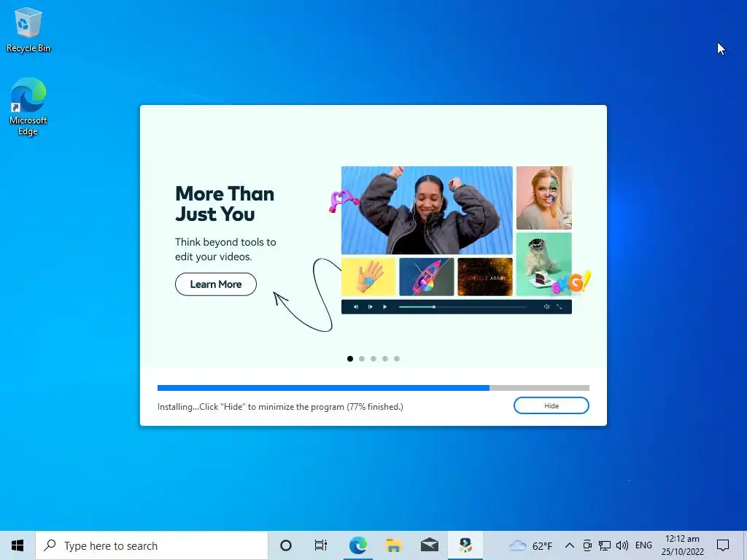This screenshot has height=560, width=747.
Task: Launch Microsoft Edge from the taskbar
Action: pyautogui.click(x=357, y=545)
